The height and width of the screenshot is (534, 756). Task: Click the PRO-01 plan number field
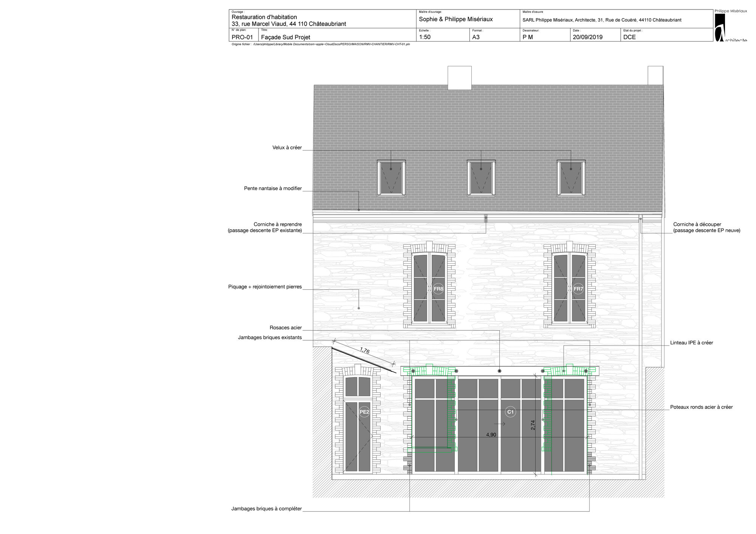(242, 37)
